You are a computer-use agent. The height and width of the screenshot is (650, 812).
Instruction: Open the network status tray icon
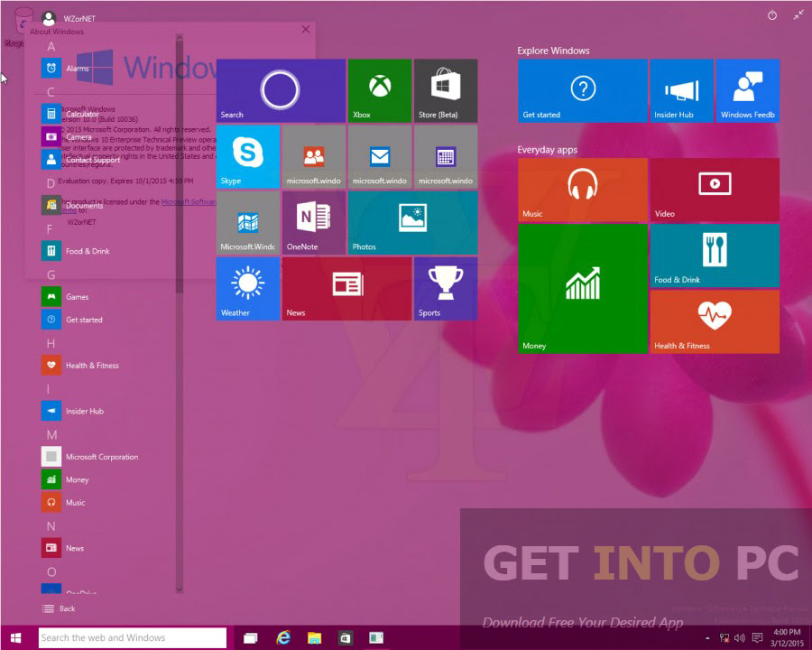pos(724,638)
